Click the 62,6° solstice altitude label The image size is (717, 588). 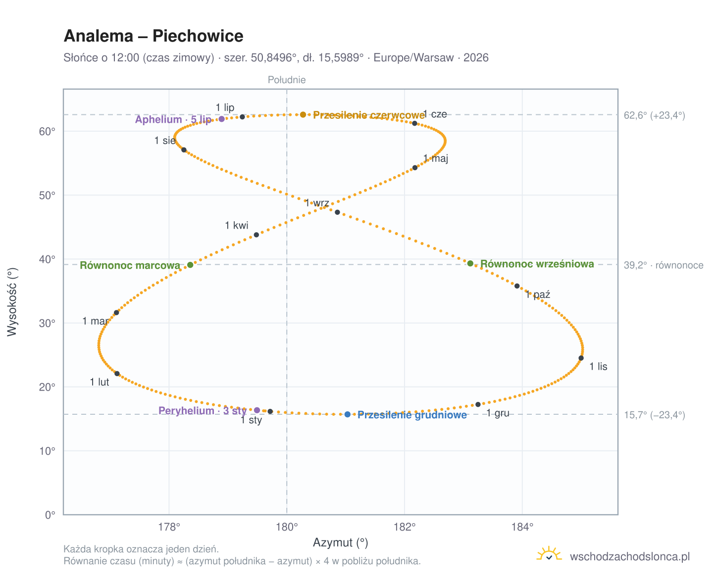pyautogui.click(x=655, y=115)
